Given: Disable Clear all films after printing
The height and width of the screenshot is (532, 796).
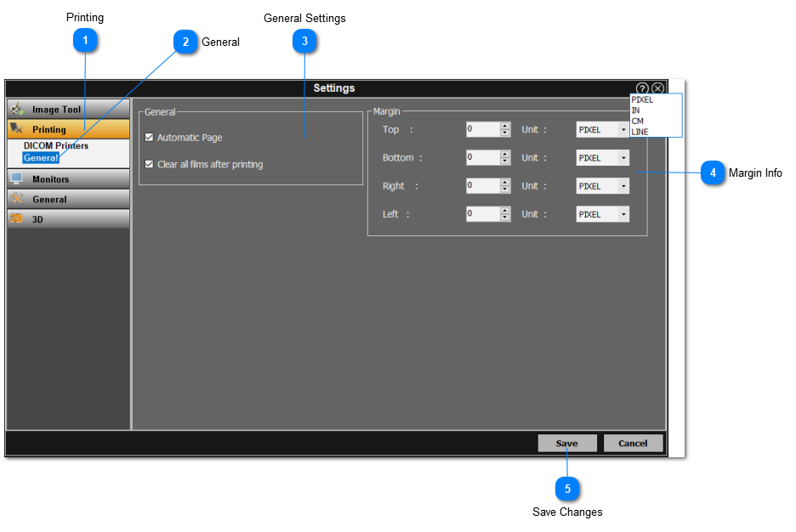Looking at the screenshot, I should click(150, 165).
